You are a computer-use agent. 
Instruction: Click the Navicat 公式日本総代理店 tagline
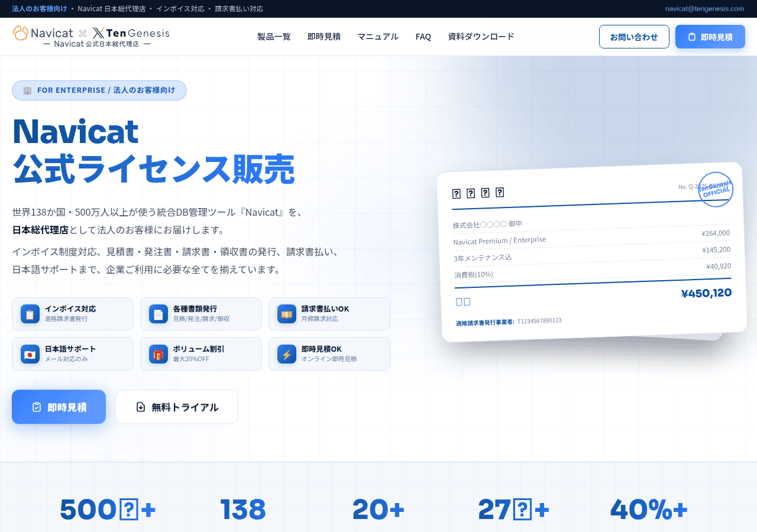tap(96, 44)
